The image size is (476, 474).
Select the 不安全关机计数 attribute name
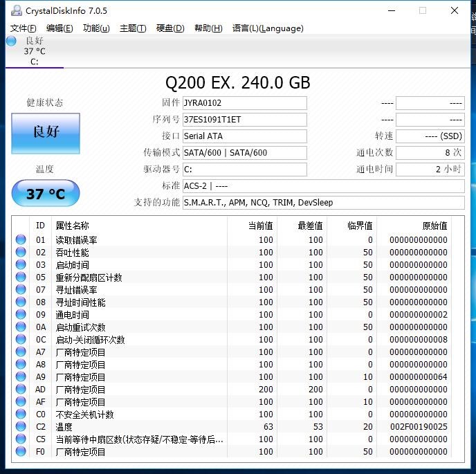(84, 414)
